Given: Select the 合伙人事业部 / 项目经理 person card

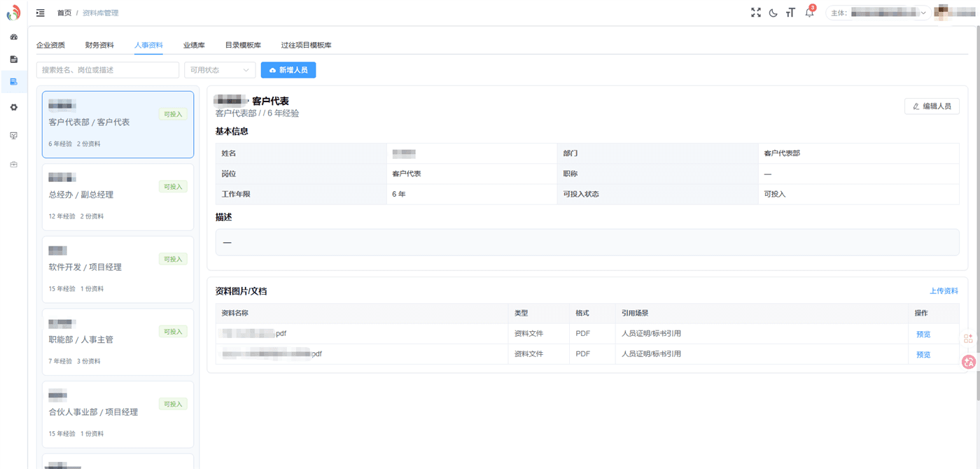Looking at the screenshot, I should [x=118, y=414].
